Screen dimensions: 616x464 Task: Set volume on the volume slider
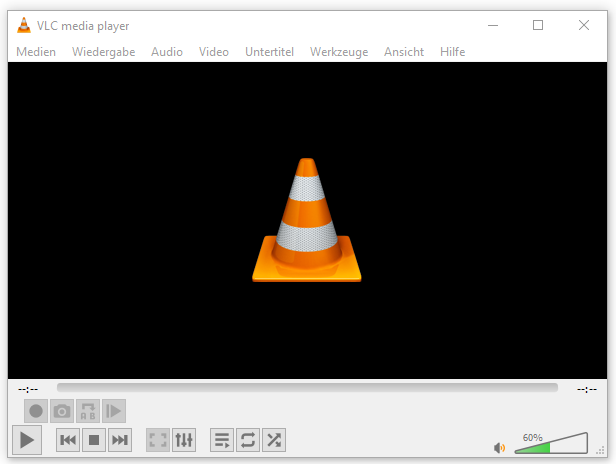(551, 443)
